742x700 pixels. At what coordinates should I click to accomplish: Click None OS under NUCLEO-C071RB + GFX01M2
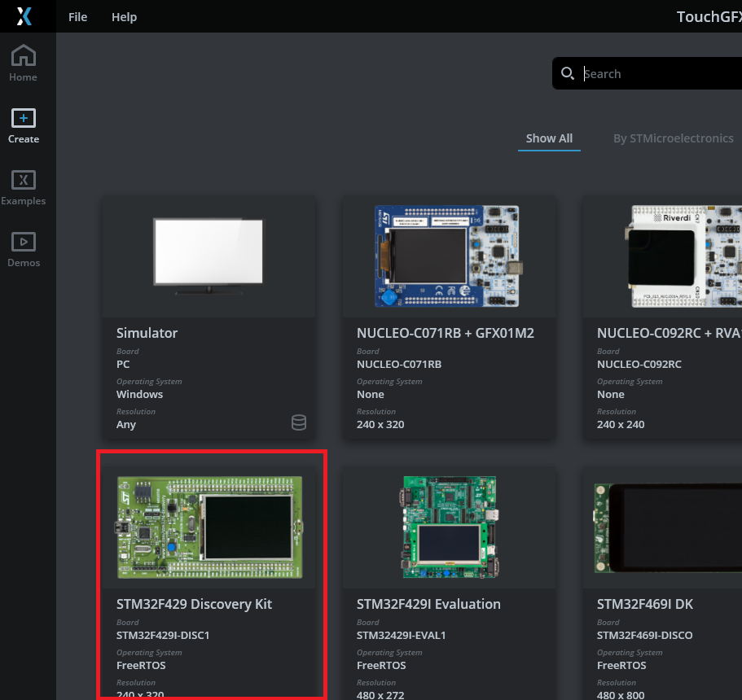click(x=371, y=395)
